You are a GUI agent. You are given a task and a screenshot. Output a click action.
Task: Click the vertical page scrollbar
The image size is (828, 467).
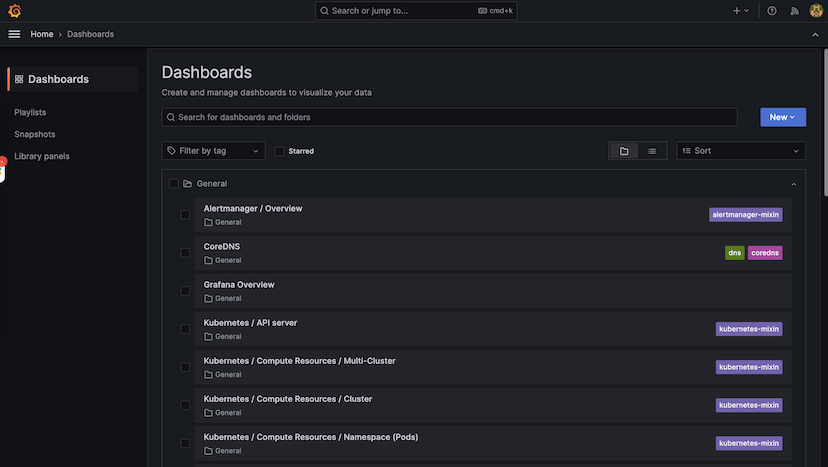tap(825, 123)
